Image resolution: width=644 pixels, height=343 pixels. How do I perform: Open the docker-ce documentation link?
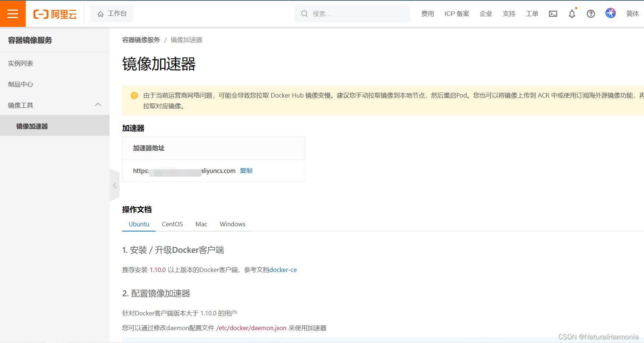(x=283, y=270)
